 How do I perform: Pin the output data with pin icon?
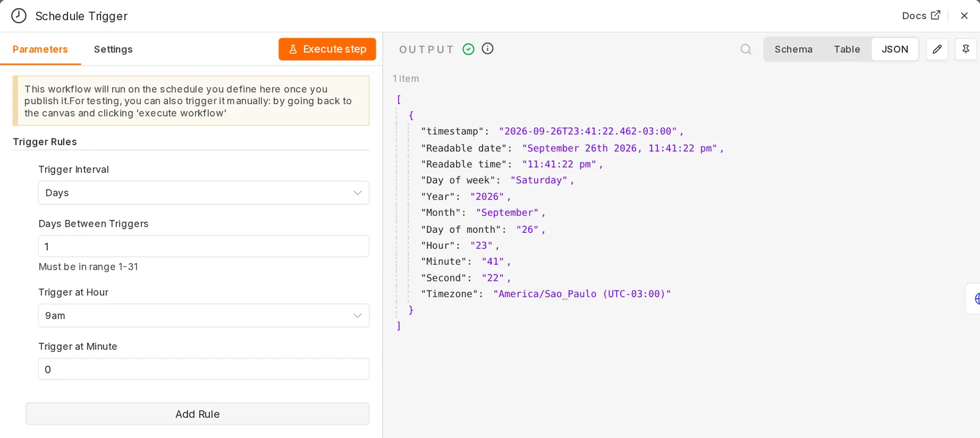pyautogui.click(x=966, y=49)
